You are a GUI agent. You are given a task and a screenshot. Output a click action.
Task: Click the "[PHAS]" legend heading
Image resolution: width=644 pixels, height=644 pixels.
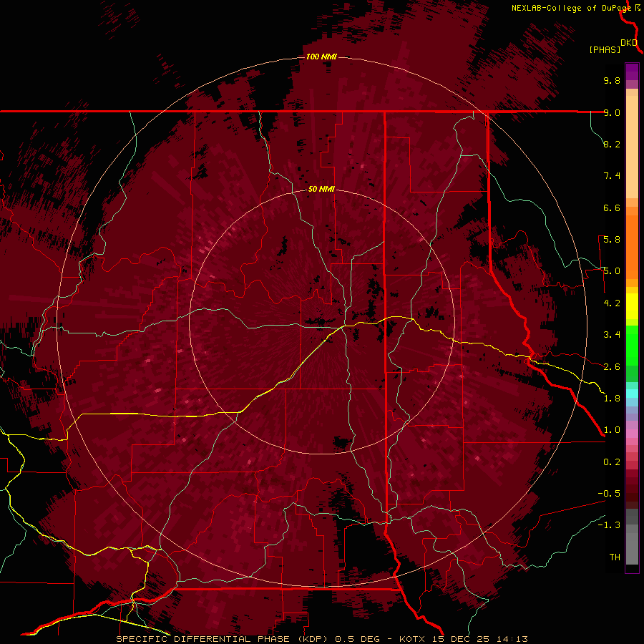[605, 49]
